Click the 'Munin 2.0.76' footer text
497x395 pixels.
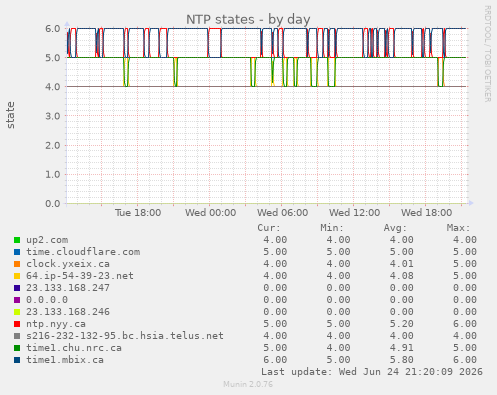click(x=248, y=384)
